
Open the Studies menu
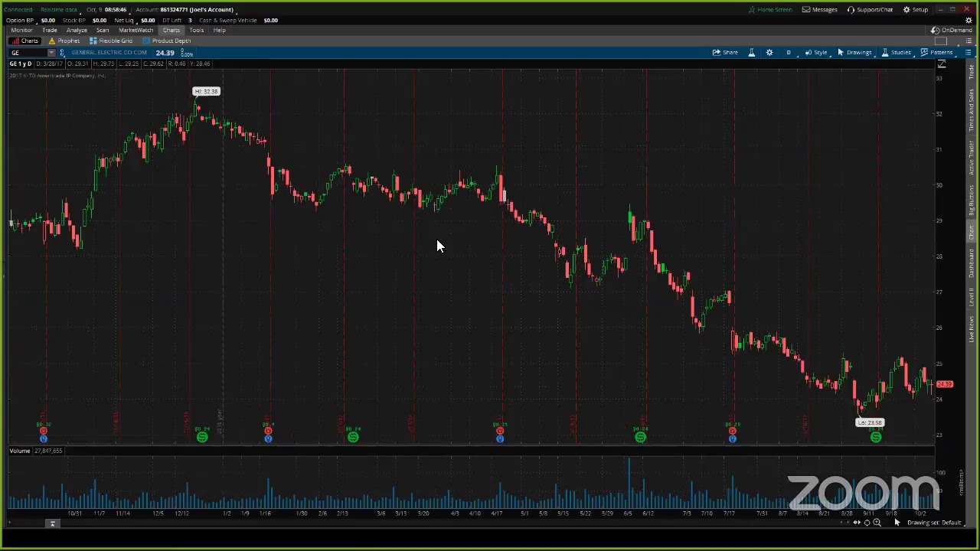pos(896,52)
